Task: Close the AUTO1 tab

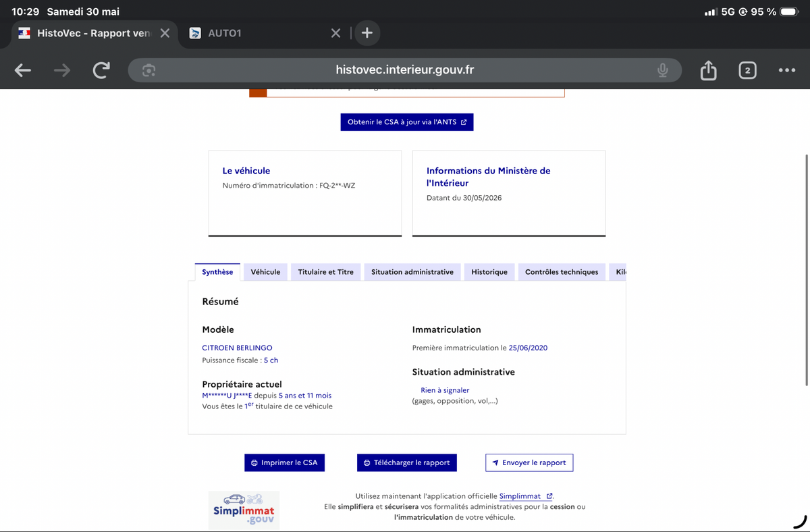Action: pos(335,33)
